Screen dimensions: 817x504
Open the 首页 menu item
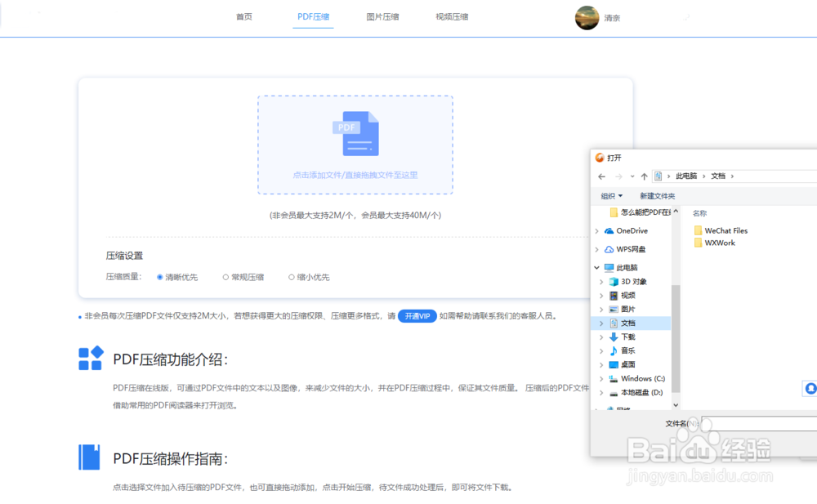coord(243,16)
